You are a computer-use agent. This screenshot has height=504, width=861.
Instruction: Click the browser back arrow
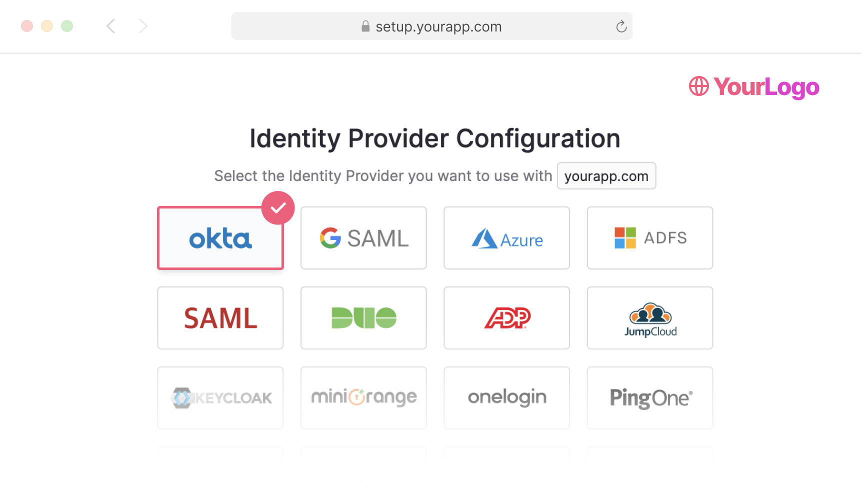click(111, 26)
